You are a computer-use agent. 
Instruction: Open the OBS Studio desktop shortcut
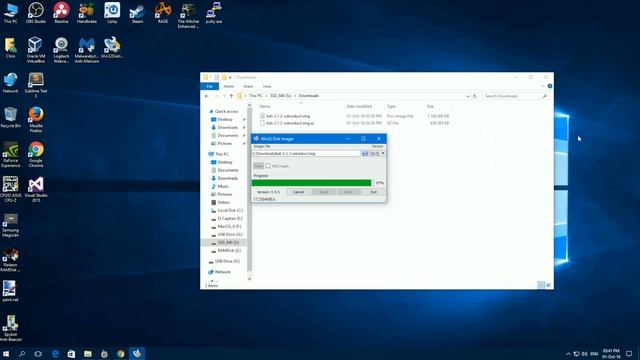[x=36, y=13]
